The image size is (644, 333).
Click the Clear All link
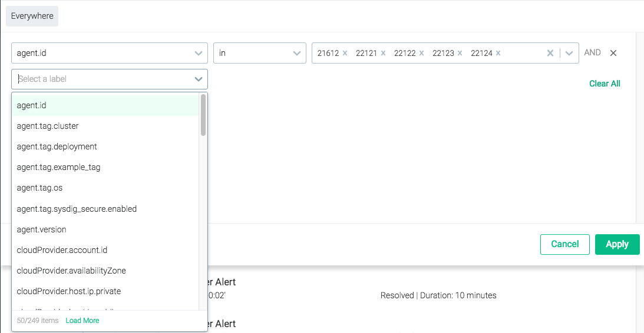[605, 84]
